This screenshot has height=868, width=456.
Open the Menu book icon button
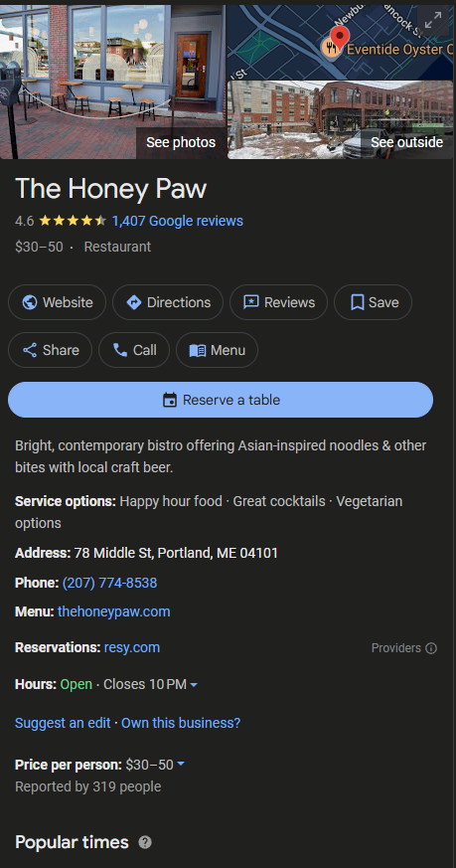tap(217, 350)
